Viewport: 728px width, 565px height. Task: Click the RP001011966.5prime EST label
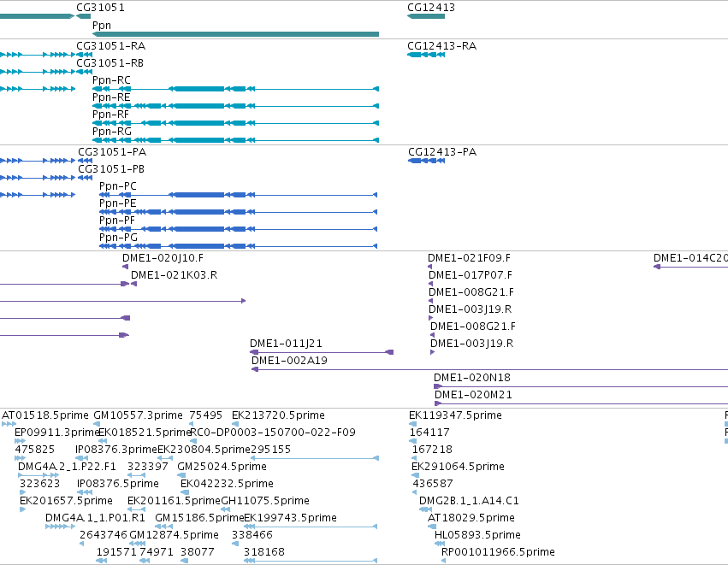click(x=498, y=553)
